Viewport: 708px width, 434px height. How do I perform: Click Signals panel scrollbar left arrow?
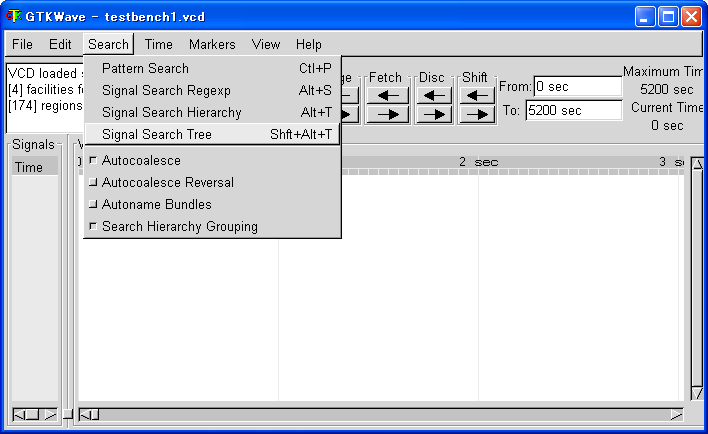[19, 415]
